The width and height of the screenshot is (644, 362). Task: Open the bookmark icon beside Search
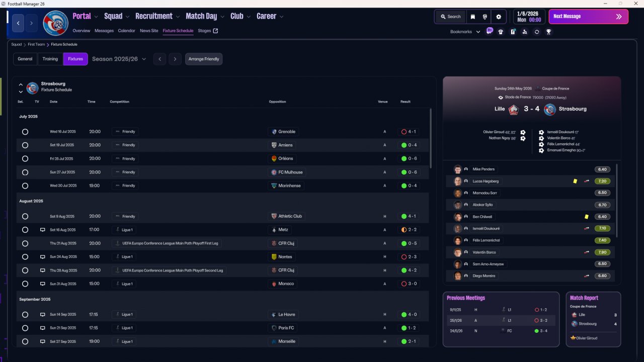473,17
